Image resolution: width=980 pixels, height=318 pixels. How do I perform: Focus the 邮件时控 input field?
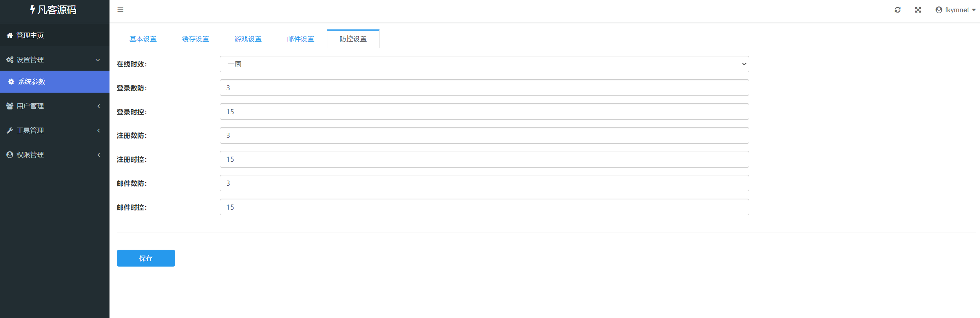pos(484,207)
